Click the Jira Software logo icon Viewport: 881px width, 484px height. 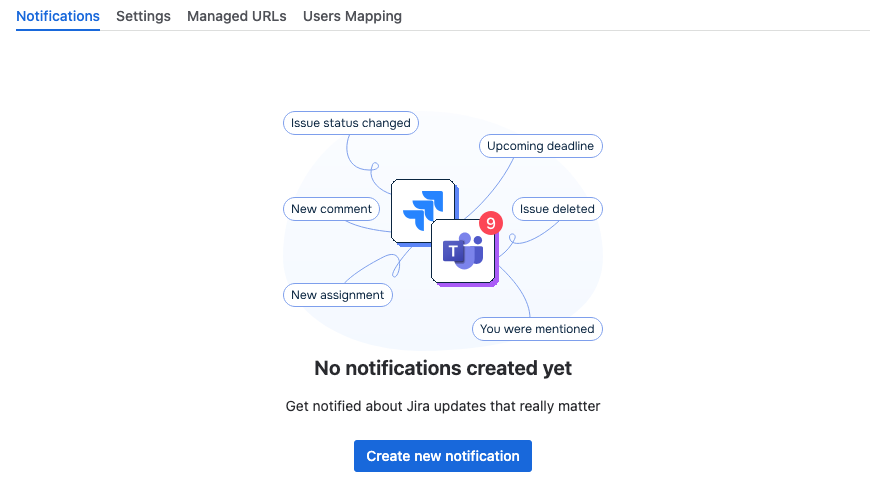[x=424, y=211]
